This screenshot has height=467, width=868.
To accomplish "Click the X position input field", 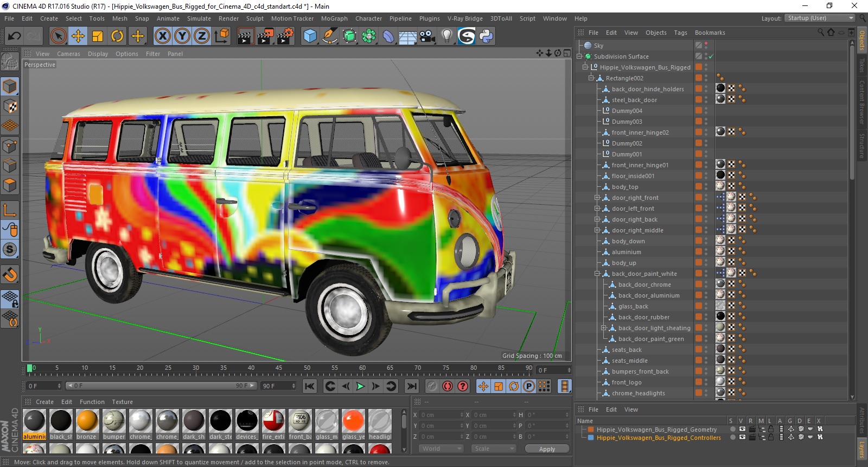I will 441,415.
